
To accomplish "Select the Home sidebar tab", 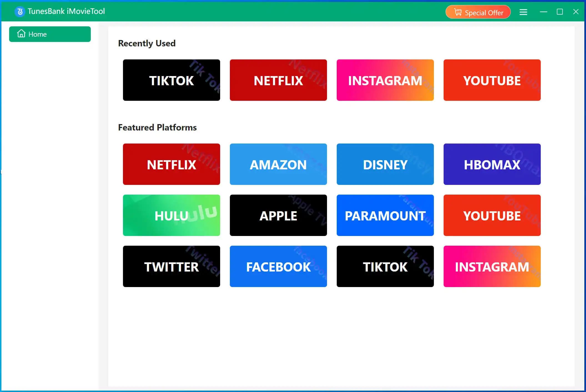I will (50, 34).
